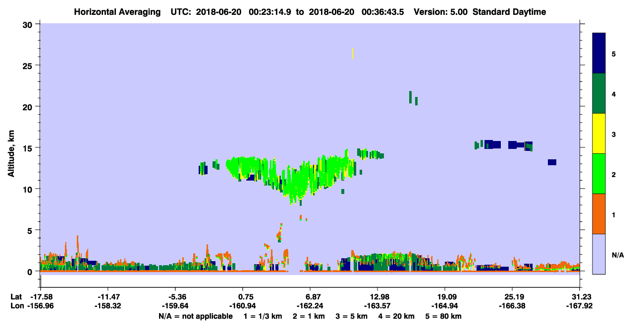The width and height of the screenshot is (644, 330).
Task: Click the isolated dark blue block near 13 km at right
Action: coord(552,162)
